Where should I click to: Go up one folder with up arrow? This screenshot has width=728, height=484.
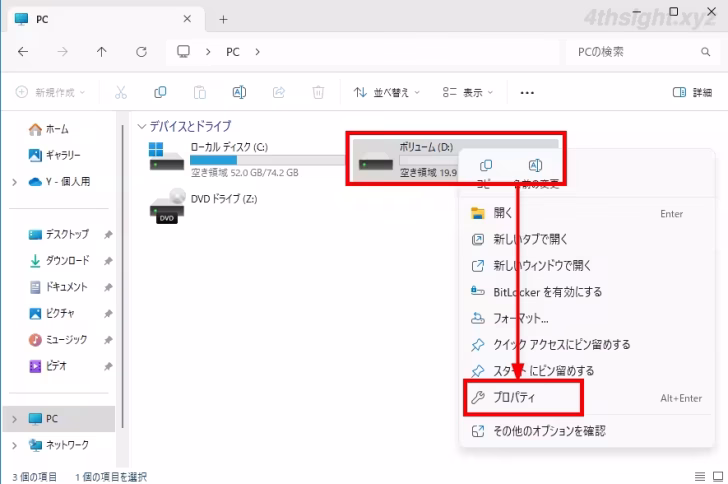coord(102,51)
